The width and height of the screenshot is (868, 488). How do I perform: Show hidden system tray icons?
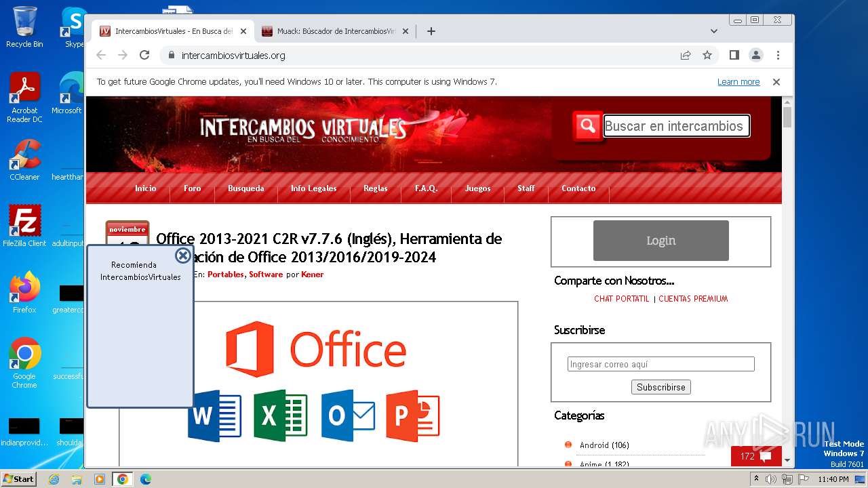[x=757, y=479]
